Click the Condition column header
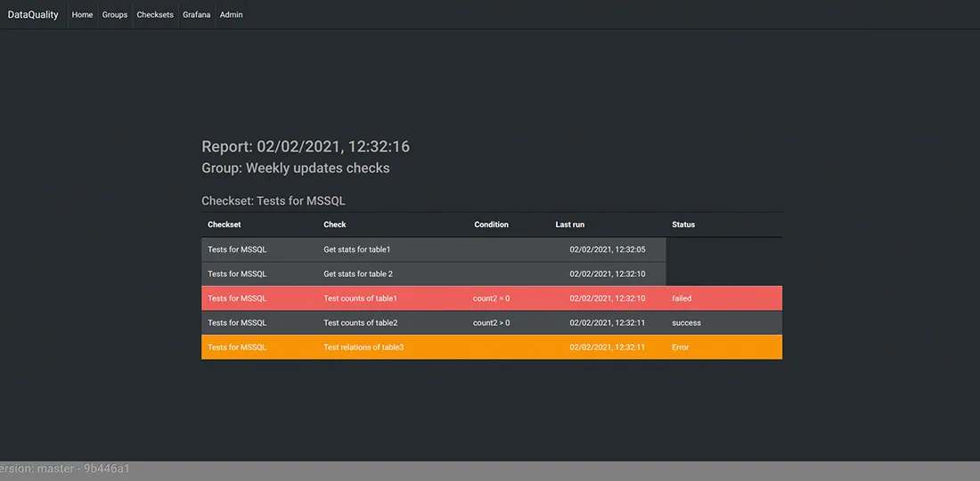The width and height of the screenshot is (980, 481). [x=491, y=224]
